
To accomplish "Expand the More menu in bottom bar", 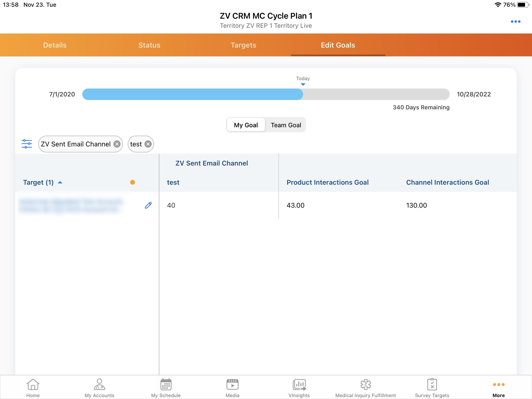I will (498, 387).
